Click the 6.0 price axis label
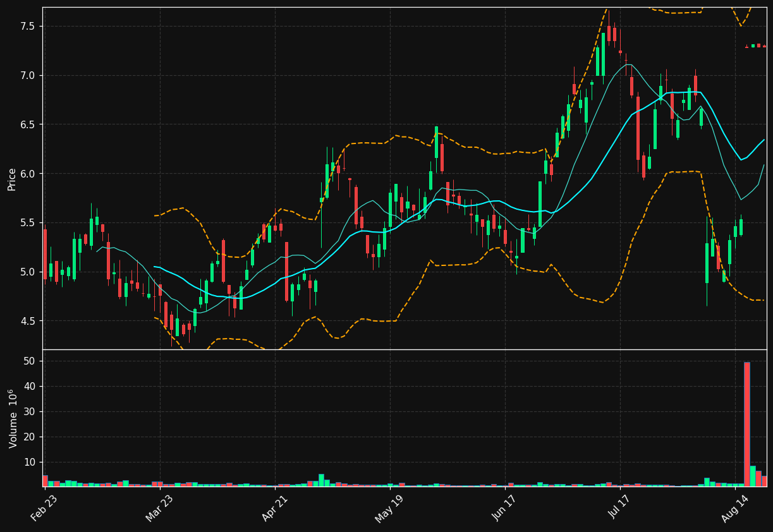The width and height of the screenshot is (773, 532). [x=27, y=174]
